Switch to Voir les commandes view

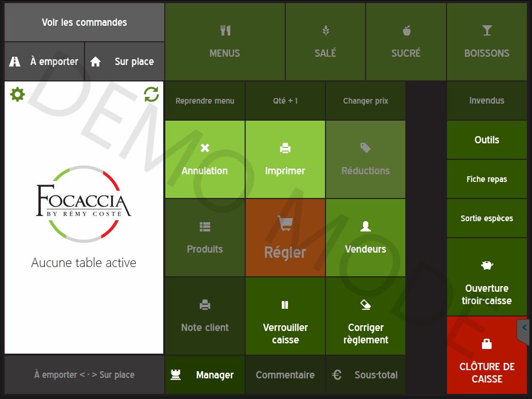coord(84,22)
